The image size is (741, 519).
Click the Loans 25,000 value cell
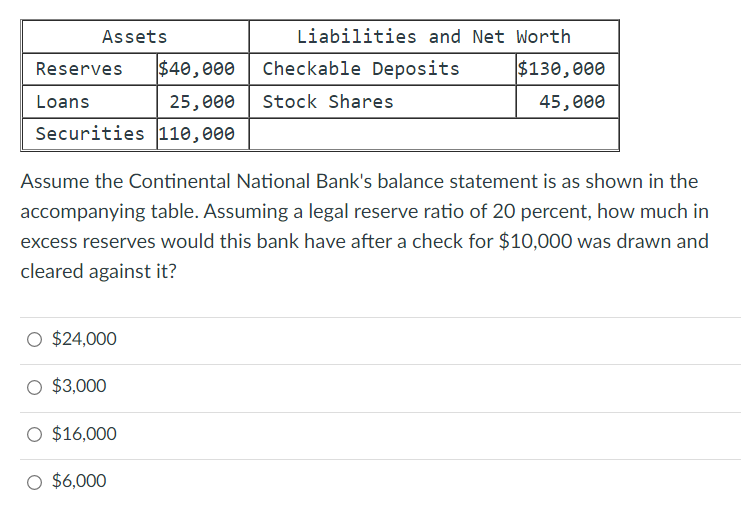203,102
